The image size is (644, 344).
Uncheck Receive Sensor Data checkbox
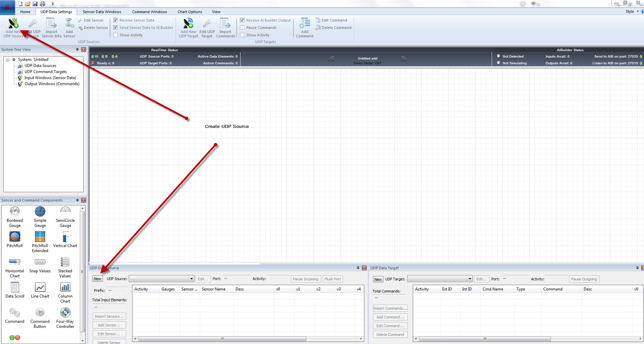click(116, 20)
